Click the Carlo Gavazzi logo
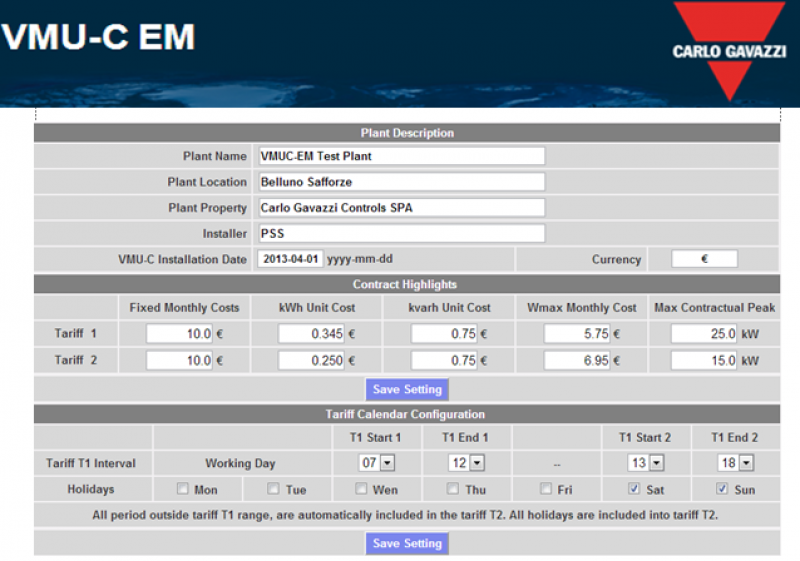Viewport: 800px width, 561px height. (x=729, y=50)
